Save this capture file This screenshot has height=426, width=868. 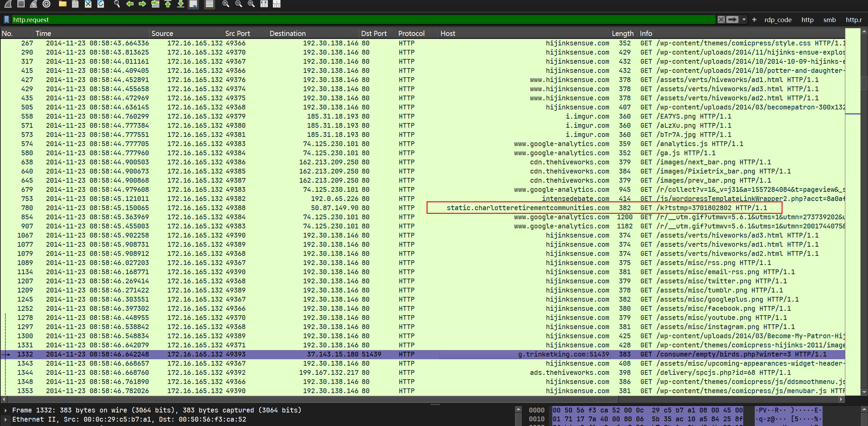tap(75, 4)
